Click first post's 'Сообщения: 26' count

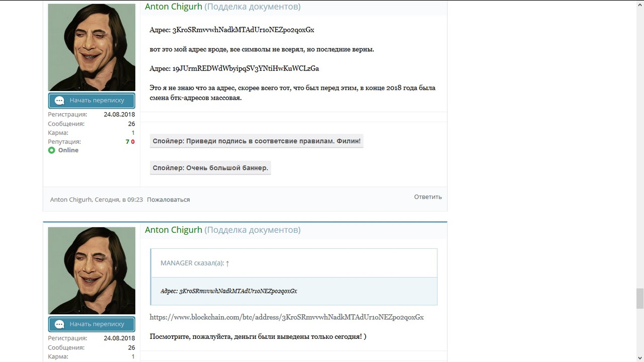pyautogui.click(x=131, y=124)
